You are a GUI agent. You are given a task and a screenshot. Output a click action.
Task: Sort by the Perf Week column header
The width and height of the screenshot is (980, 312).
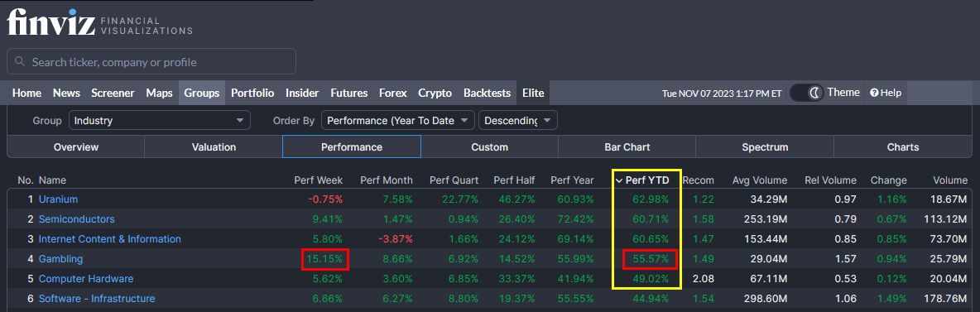318,180
